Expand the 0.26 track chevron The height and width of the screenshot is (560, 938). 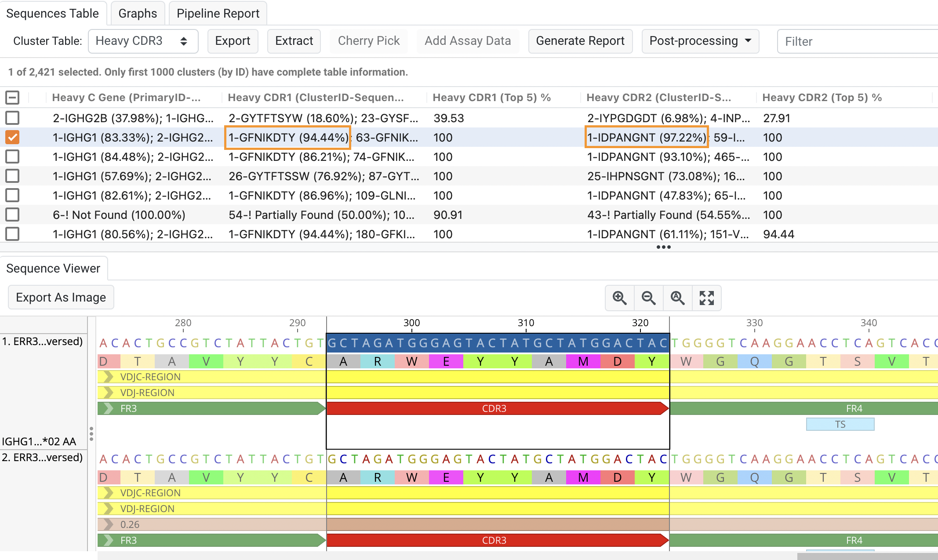(x=108, y=524)
